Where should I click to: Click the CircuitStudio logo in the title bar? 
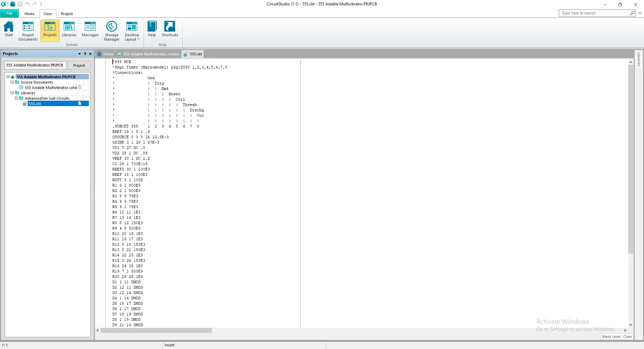click(x=4, y=4)
